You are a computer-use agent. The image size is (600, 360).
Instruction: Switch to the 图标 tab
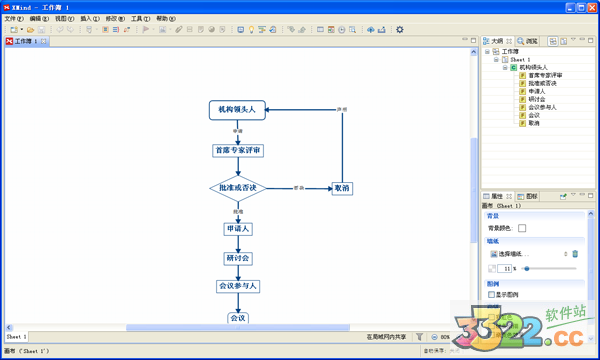(527, 196)
